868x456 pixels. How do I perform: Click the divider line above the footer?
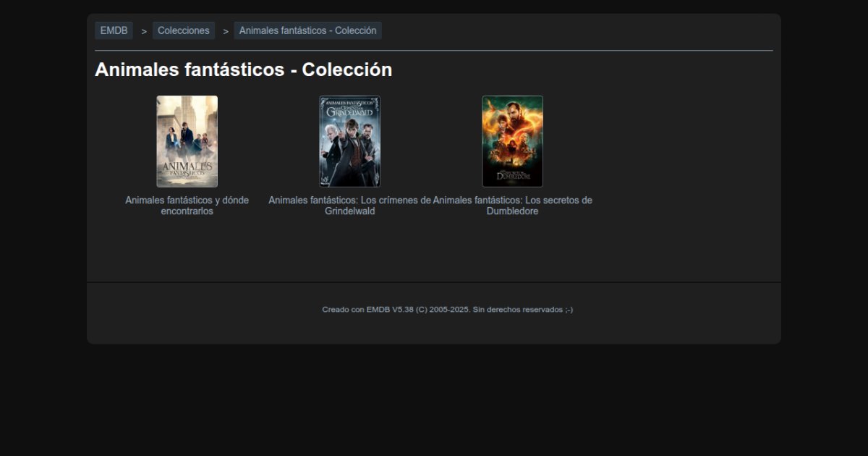pyautogui.click(x=434, y=282)
